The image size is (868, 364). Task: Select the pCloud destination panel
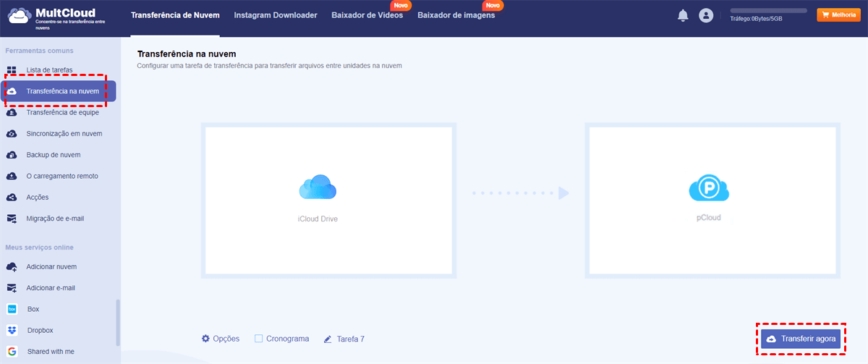point(712,200)
